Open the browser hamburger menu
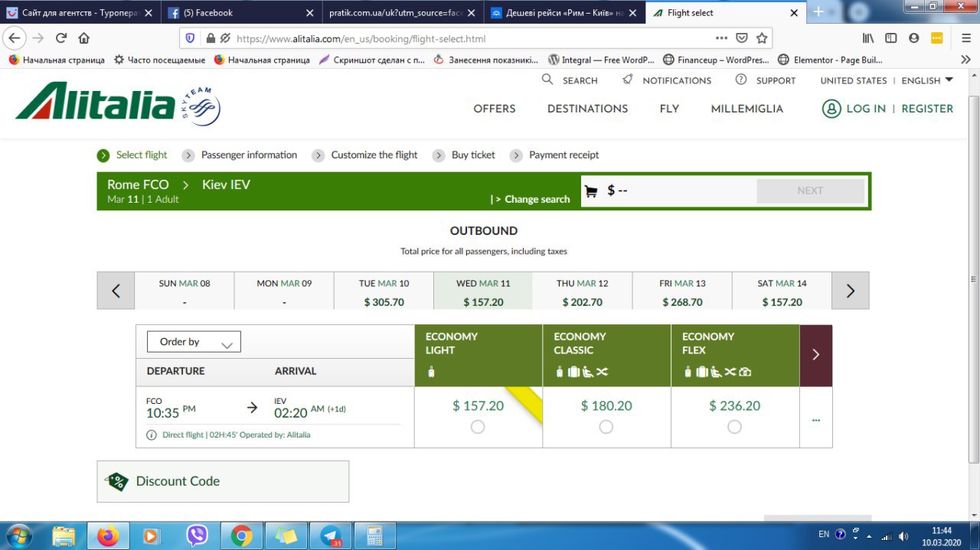The width and height of the screenshot is (980, 550). coord(965,38)
